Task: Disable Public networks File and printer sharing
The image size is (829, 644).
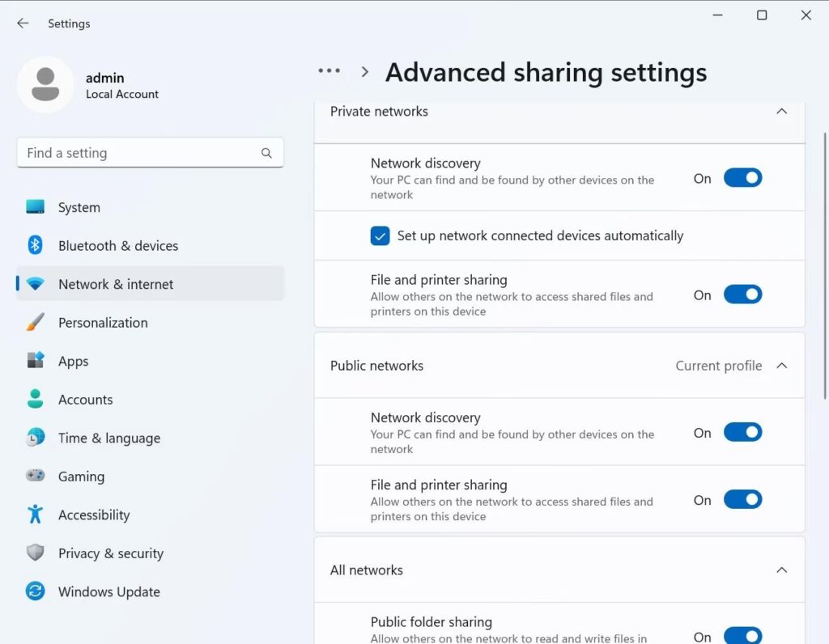Action: point(742,500)
